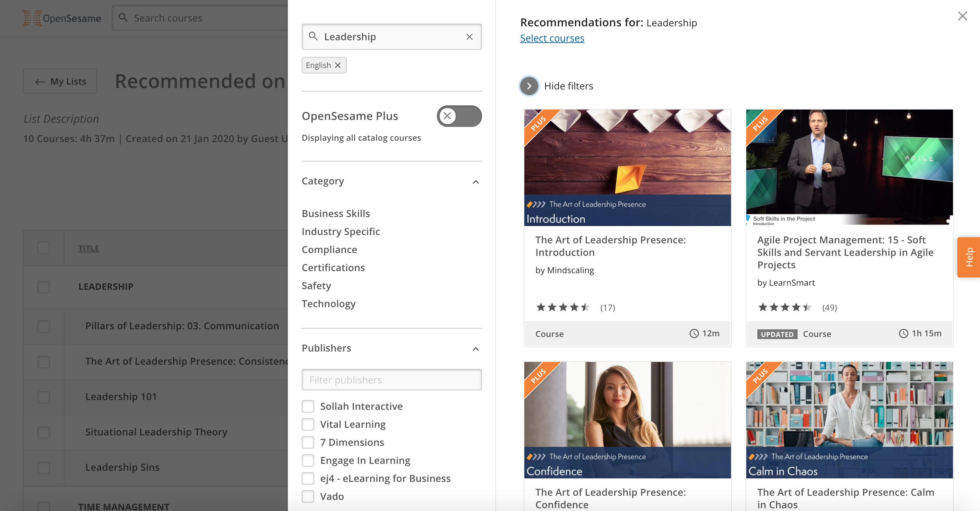980x511 pixels.
Task: Tick checkbox for Leadership Sins row
Action: 44,468
